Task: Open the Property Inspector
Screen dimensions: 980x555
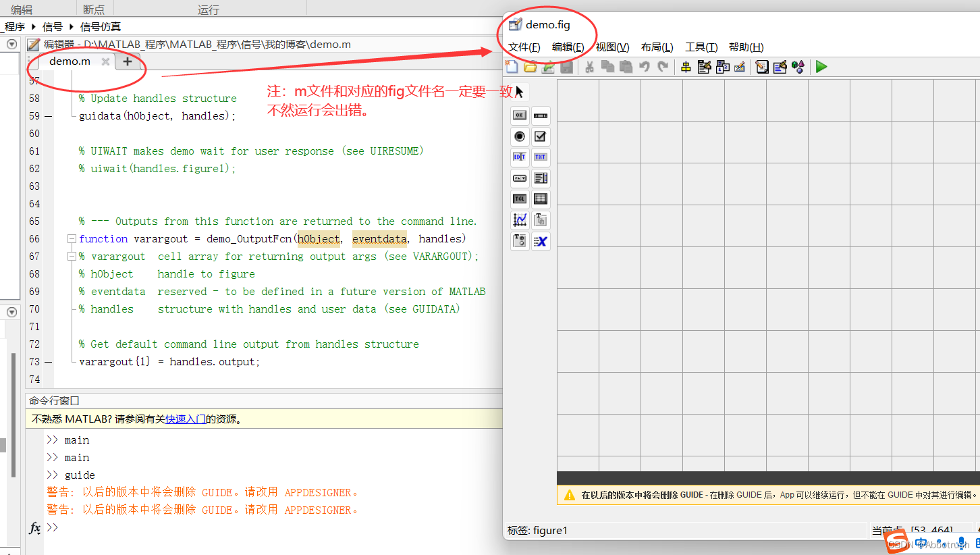Action: coord(780,66)
